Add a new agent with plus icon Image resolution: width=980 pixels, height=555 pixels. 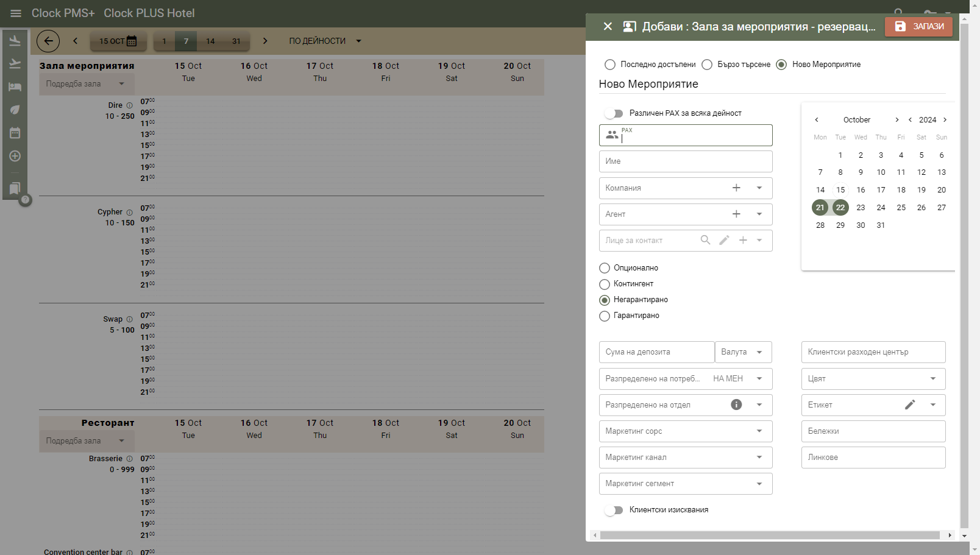pos(736,214)
